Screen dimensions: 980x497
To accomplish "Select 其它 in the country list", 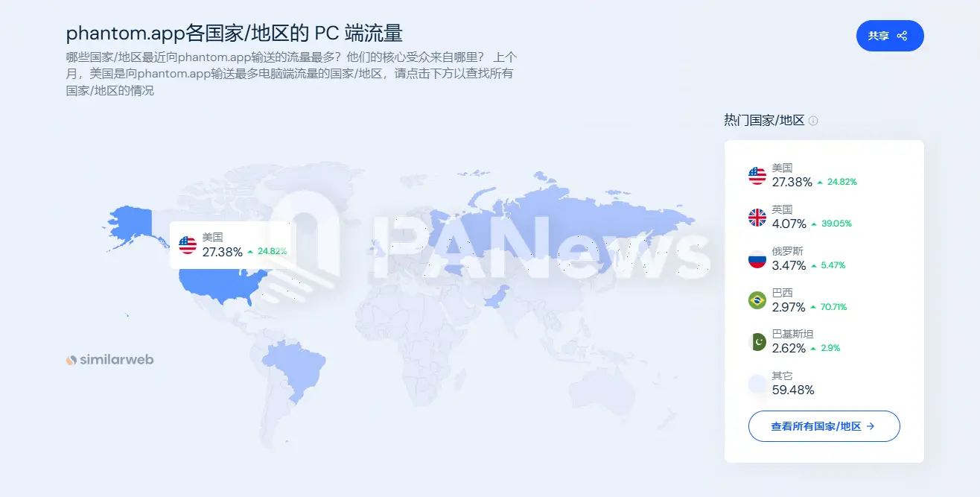I will 782,376.
